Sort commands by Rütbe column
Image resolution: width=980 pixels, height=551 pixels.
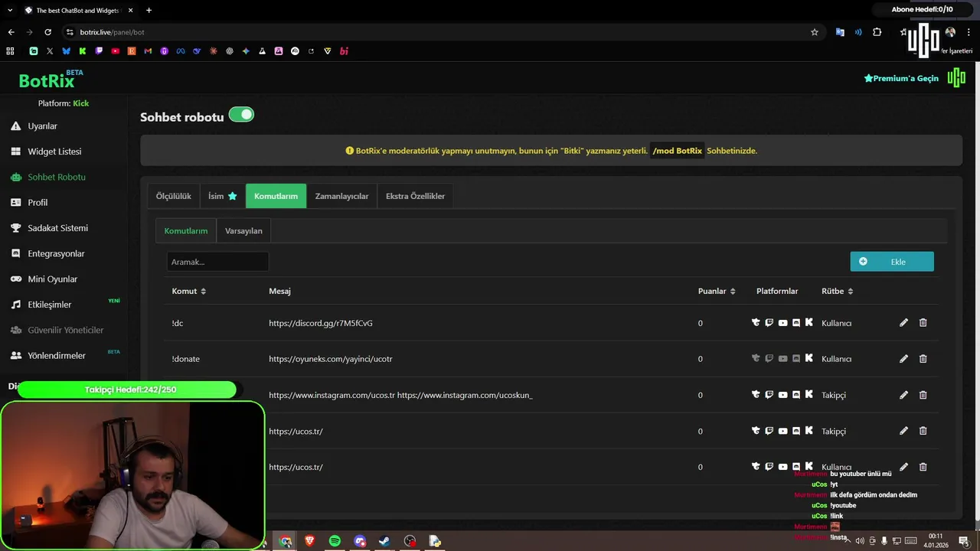pos(837,292)
